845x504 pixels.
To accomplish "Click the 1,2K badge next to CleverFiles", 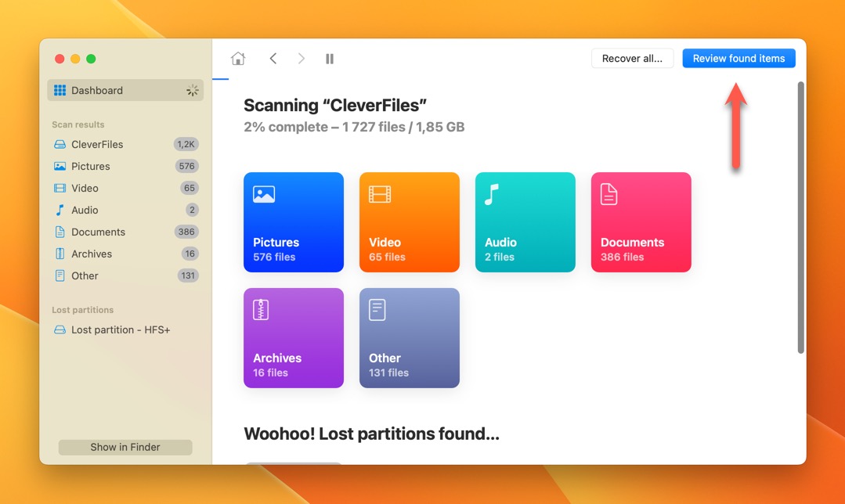I will (x=186, y=144).
